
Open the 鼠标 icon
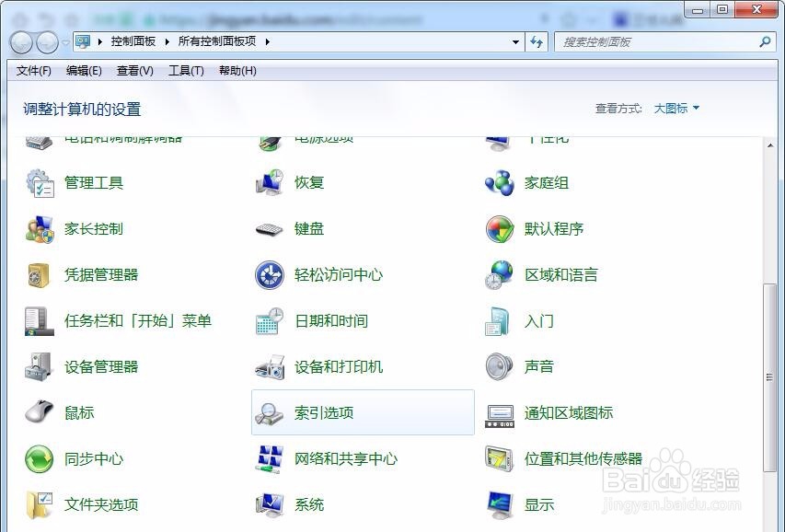[x=39, y=411]
